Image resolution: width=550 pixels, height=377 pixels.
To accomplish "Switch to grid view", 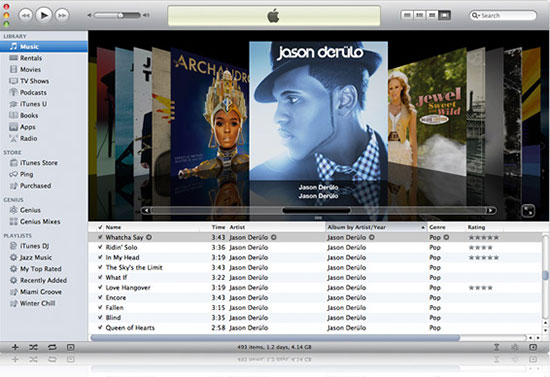I will [432, 15].
